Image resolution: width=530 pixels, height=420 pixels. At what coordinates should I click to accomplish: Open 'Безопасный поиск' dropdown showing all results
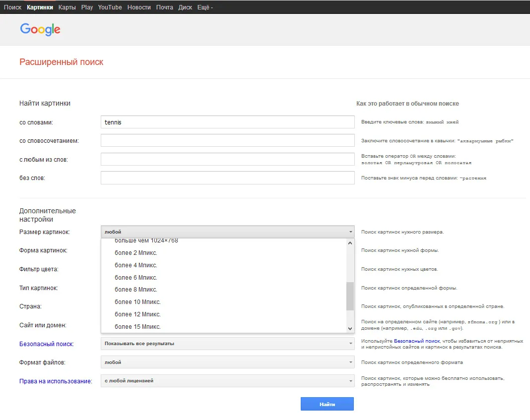(227, 343)
